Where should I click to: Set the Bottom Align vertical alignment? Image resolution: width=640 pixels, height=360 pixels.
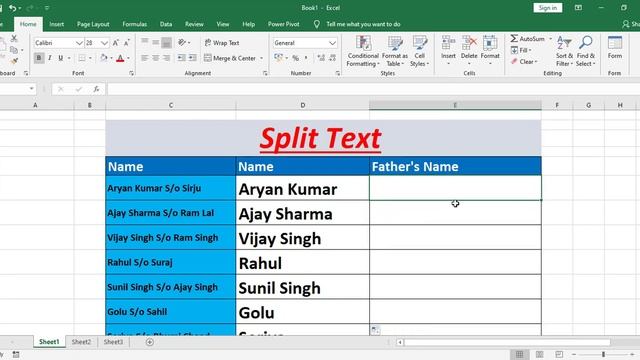[x=166, y=42]
